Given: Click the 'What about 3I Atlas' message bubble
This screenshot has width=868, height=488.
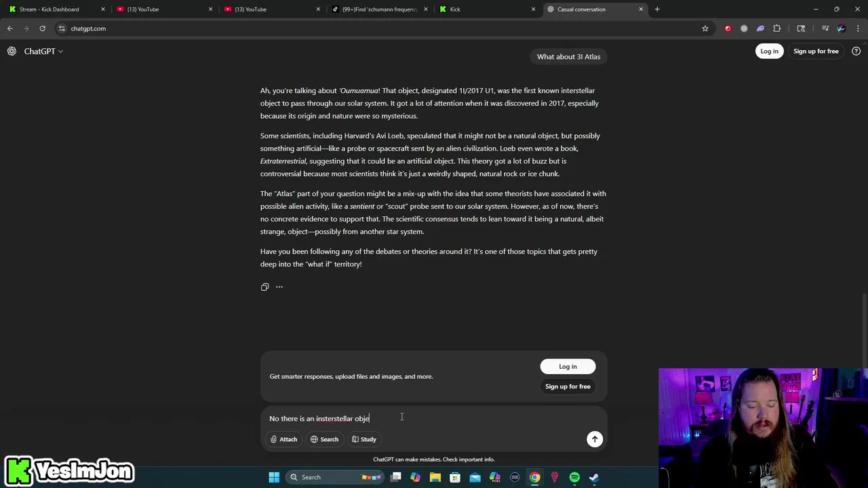Looking at the screenshot, I should pyautogui.click(x=568, y=56).
